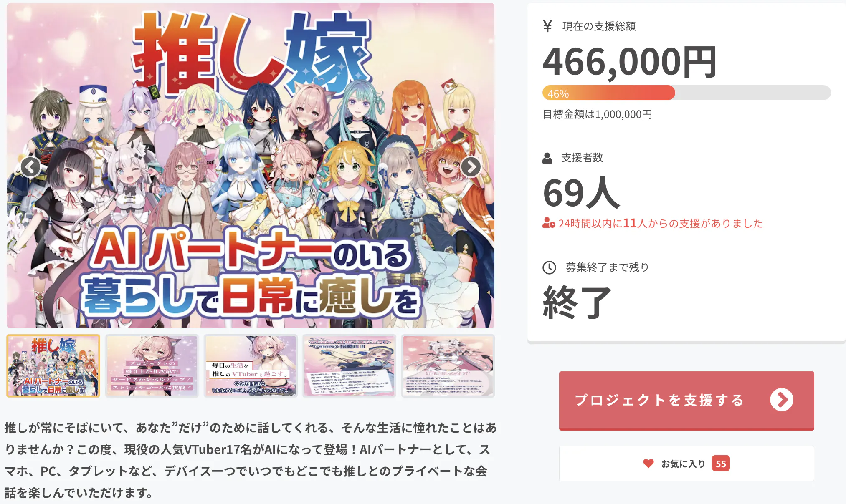
Task: Click the red heart favorite icon
Action: coord(648,464)
